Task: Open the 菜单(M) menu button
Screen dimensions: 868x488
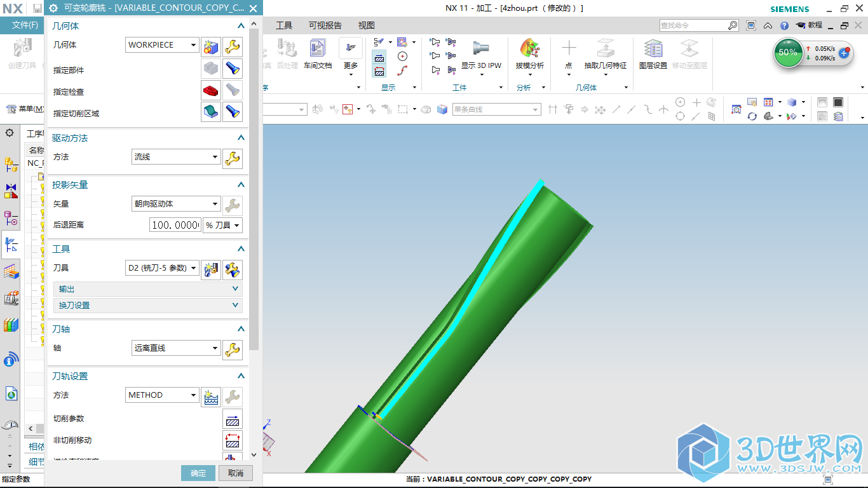Action: coord(26,109)
